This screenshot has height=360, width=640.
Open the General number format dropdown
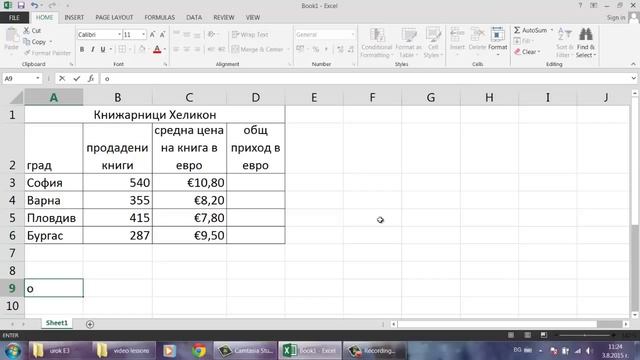(x=353, y=35)
